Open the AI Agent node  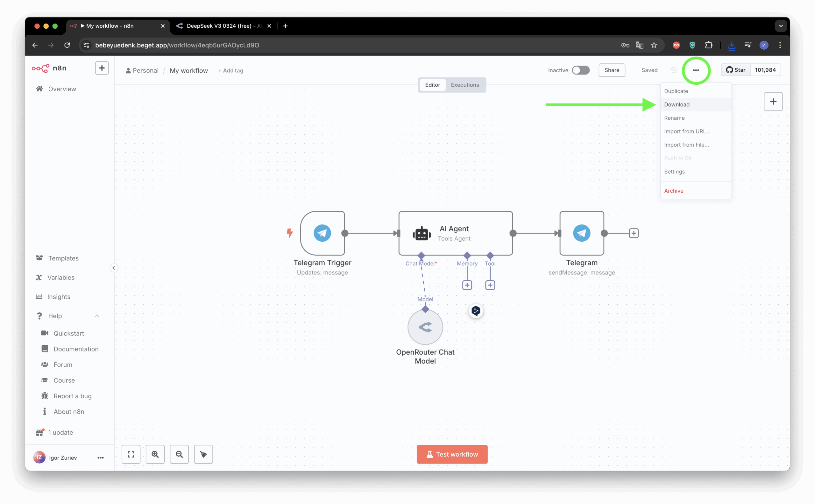click(x=455, y=233)
